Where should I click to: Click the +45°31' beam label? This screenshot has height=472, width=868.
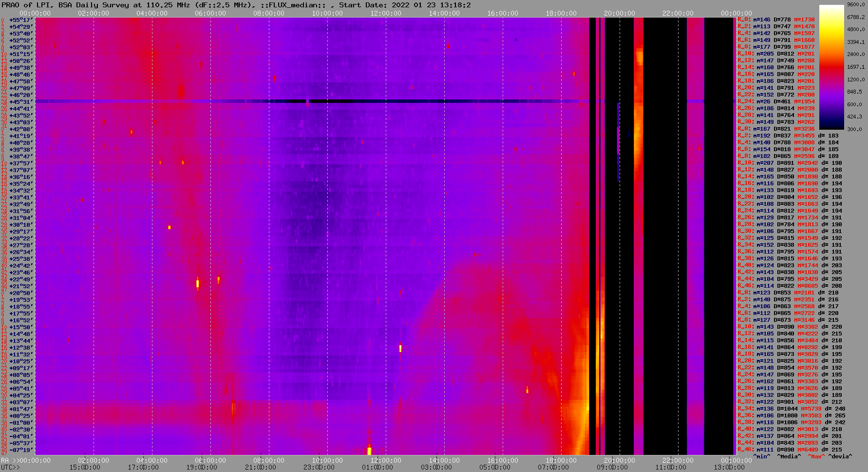click(x=21, y=102)
